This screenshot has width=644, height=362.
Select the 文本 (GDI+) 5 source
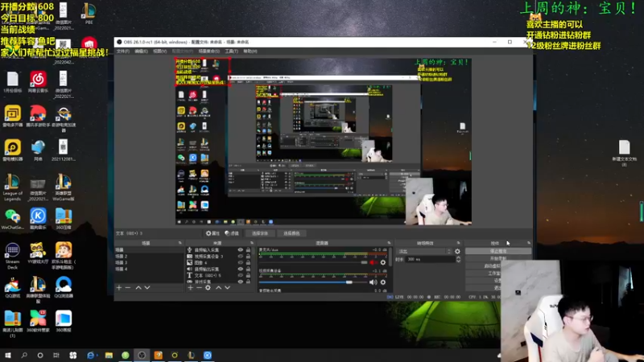pos(208,275)
